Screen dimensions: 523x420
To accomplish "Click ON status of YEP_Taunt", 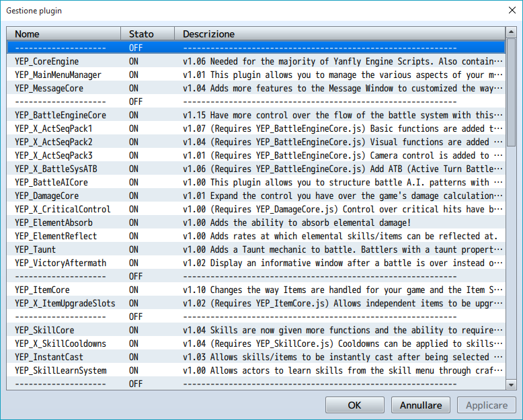I will (134, 250).
